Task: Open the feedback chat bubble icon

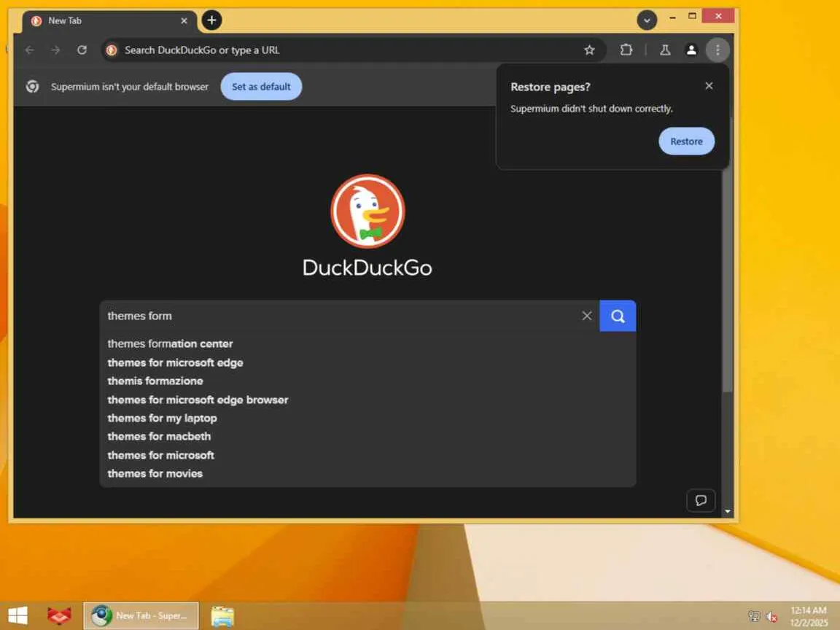Action: coord(701,500)
